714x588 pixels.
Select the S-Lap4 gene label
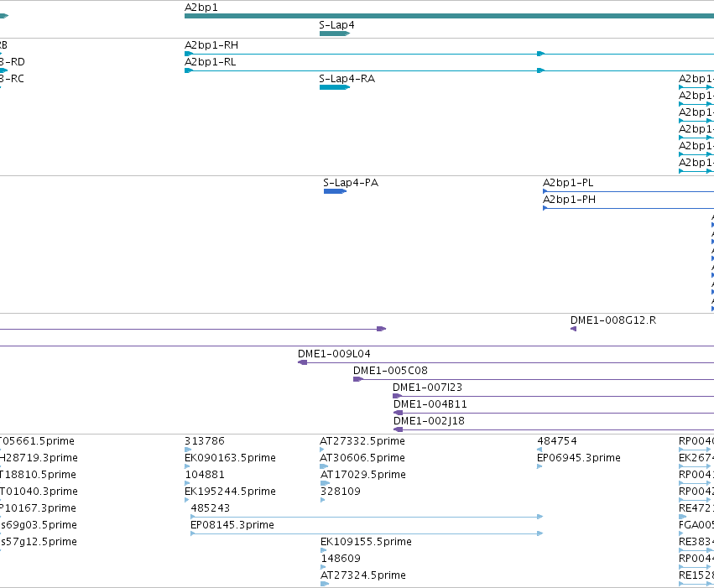pos(336,25)
